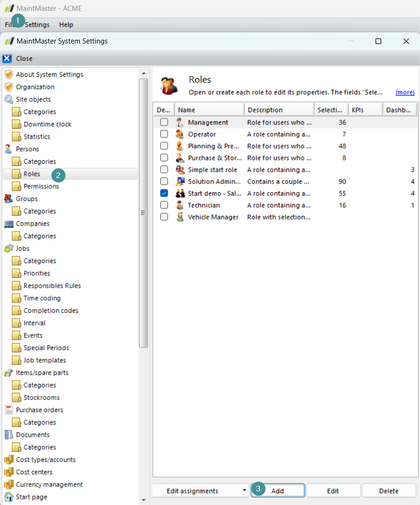Screen dimensions: 420x505
Task: Tick the Vehicle Manager checkbox
Action: pos(164,217)
